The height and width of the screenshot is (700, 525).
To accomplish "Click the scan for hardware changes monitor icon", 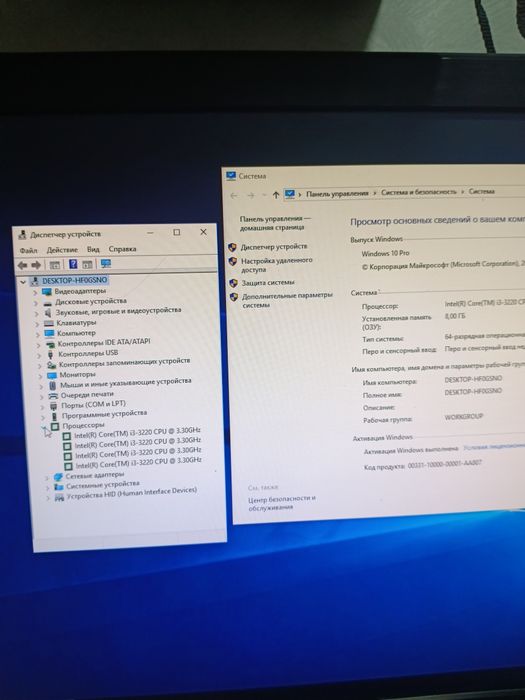I will coord(106,264).
